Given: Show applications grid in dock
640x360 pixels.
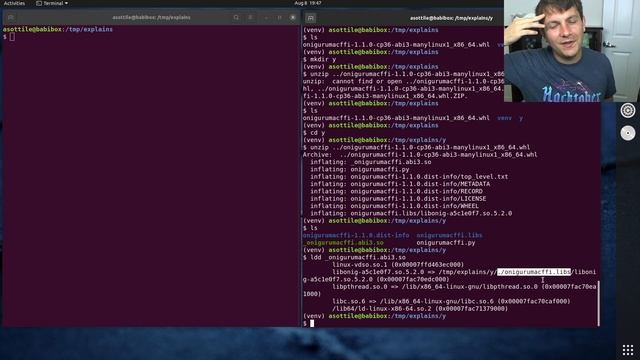Looking at the screenshot, I should (x=628, y=350).
